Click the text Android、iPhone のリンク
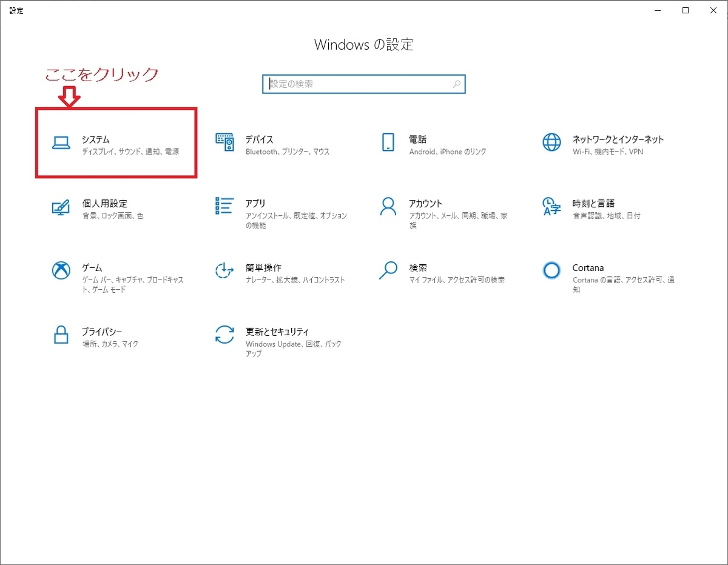728x565 pixels. click(448, 152)
